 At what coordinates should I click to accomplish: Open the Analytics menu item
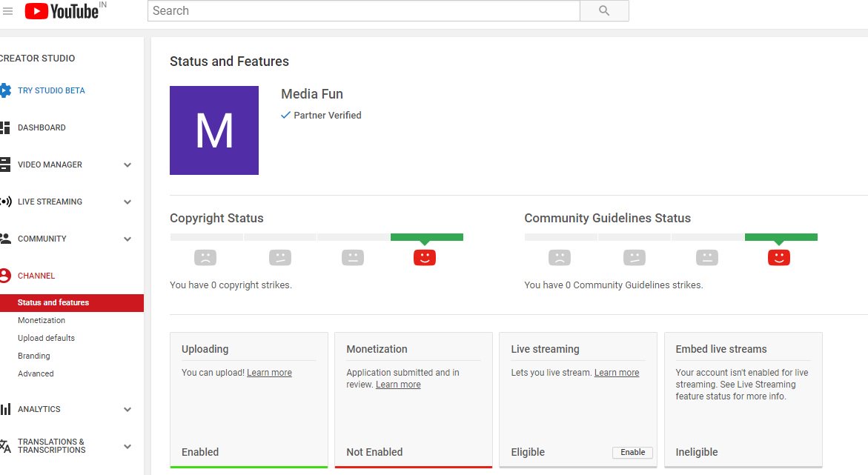tap(39, 409)
